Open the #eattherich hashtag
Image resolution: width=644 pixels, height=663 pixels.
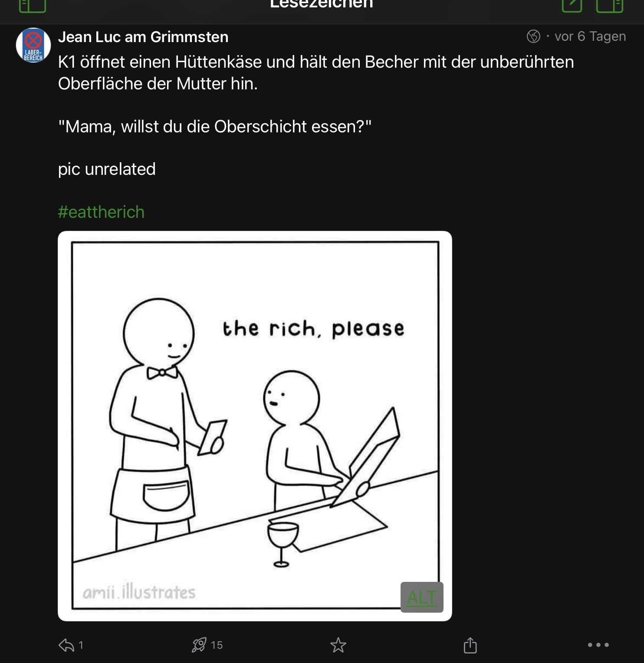click(101, 212)
